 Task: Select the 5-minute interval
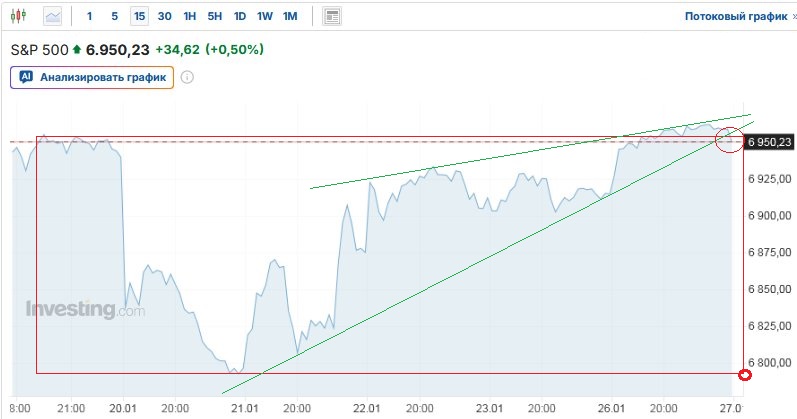(114, 17)
